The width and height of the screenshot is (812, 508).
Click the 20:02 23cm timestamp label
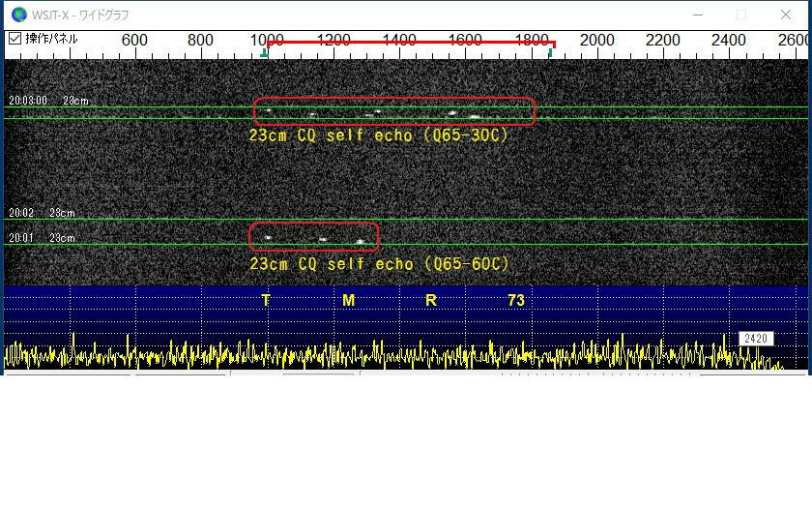pyautogui.click(x=42, y=213)
